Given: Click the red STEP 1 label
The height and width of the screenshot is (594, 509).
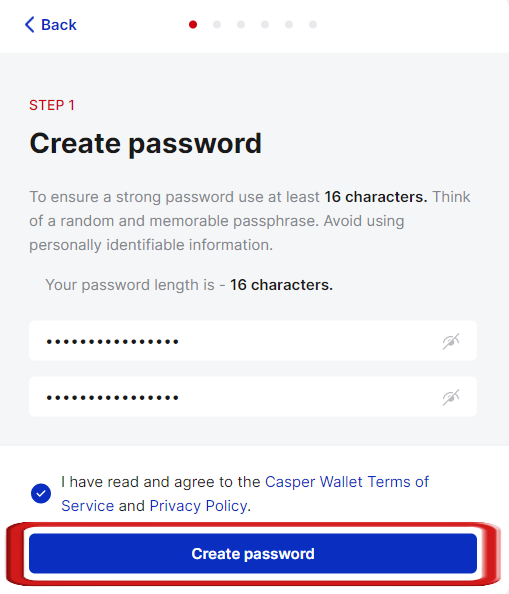Looking at the screenshot, I should (52, 105).
